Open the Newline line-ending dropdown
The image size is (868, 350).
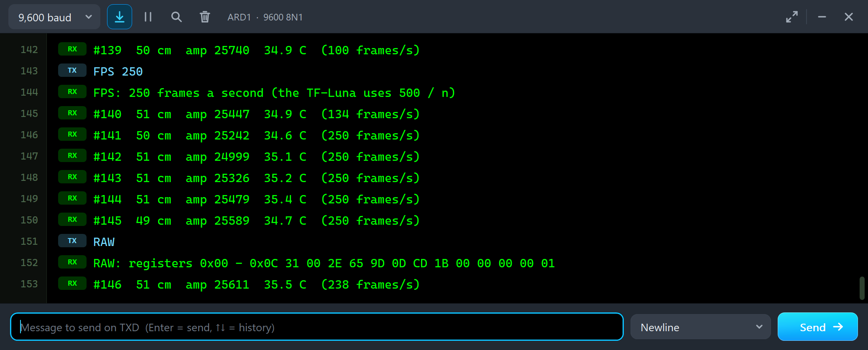tap(701, 327)
